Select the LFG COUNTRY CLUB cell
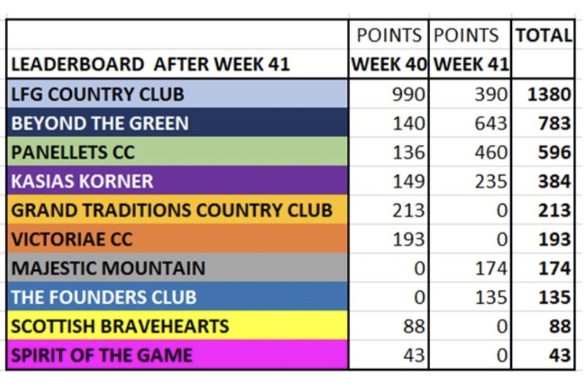588x392 pixels. point(177,94)
